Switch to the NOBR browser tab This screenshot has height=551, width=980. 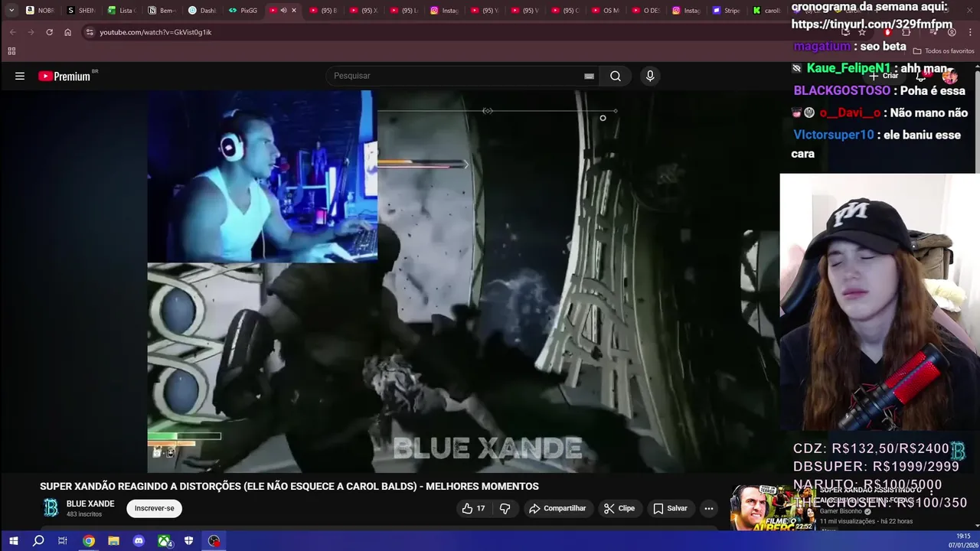pyautogui.click(x=40, y=11)
